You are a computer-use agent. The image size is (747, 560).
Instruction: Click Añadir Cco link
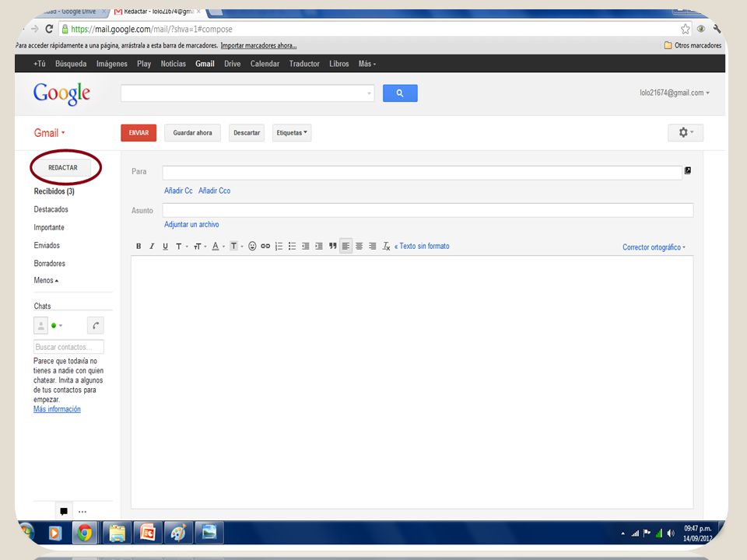pos(215,191)
